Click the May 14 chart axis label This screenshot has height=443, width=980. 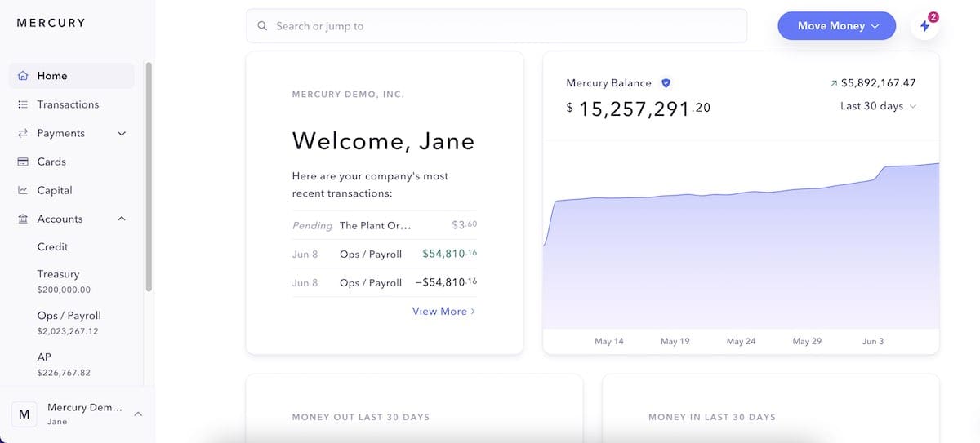coord(609,341)
